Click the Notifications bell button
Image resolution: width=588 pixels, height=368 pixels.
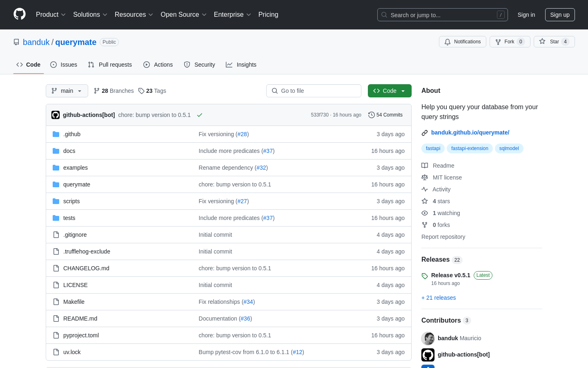pos(463,42)
